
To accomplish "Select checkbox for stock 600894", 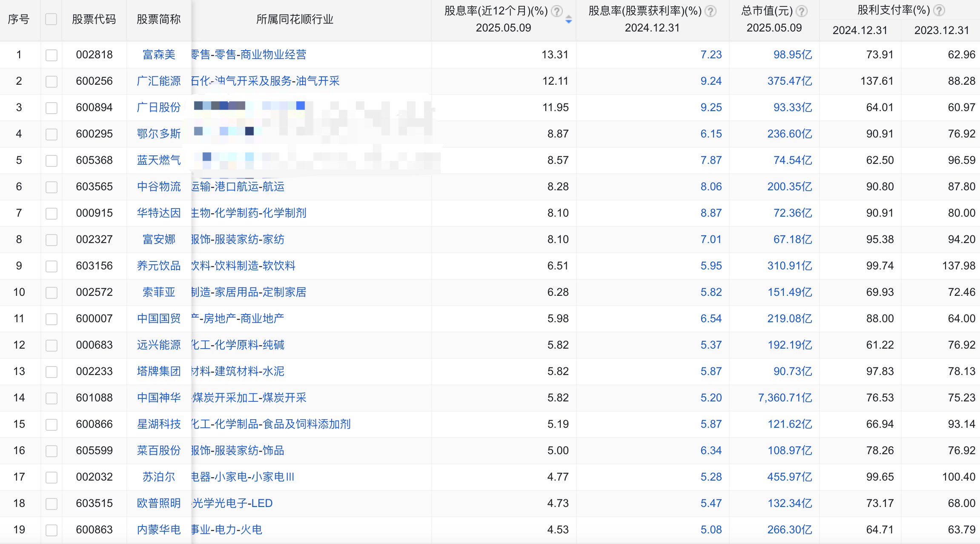I will coord(51,108).
